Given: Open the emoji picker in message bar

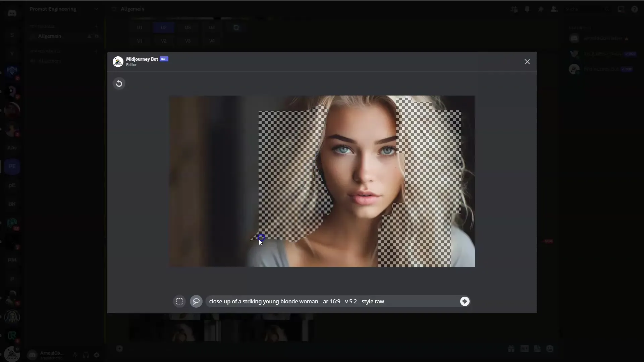Looking at the screenshot, I should (550, 349).
